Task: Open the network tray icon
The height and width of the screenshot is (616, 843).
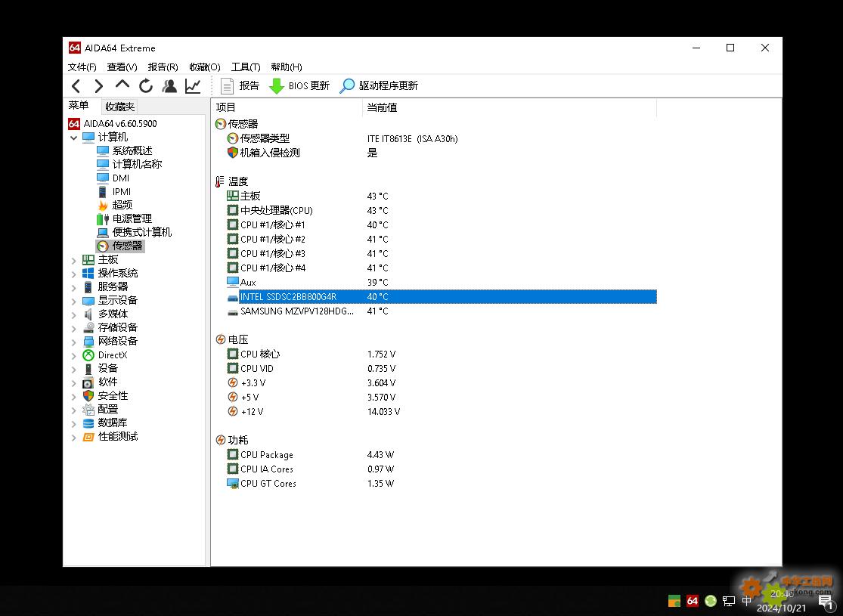Action: coord(729,601)
